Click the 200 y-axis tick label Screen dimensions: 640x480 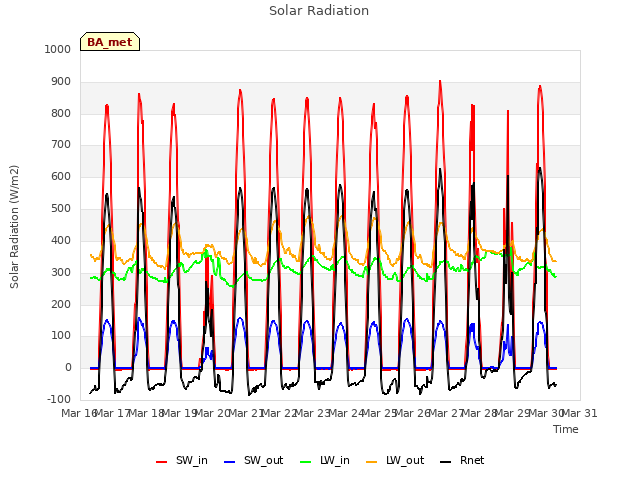(61, 304)
